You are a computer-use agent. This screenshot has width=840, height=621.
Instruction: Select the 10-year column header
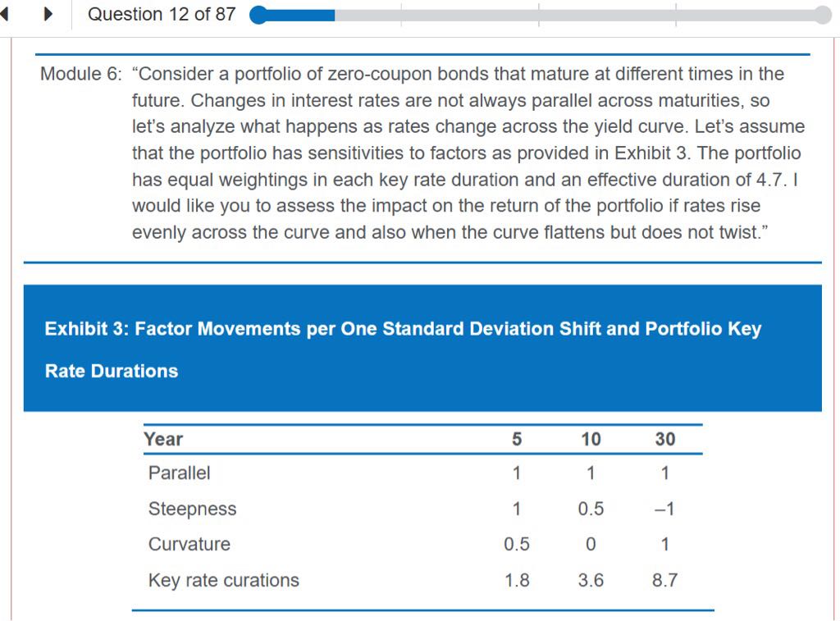click(x=591, y=439)
